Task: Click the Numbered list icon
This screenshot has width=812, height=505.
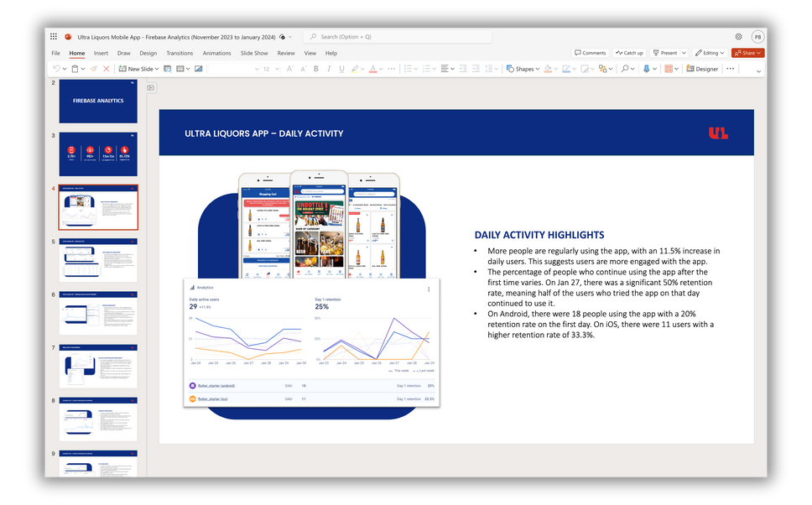Action: (x=426, y=69)
